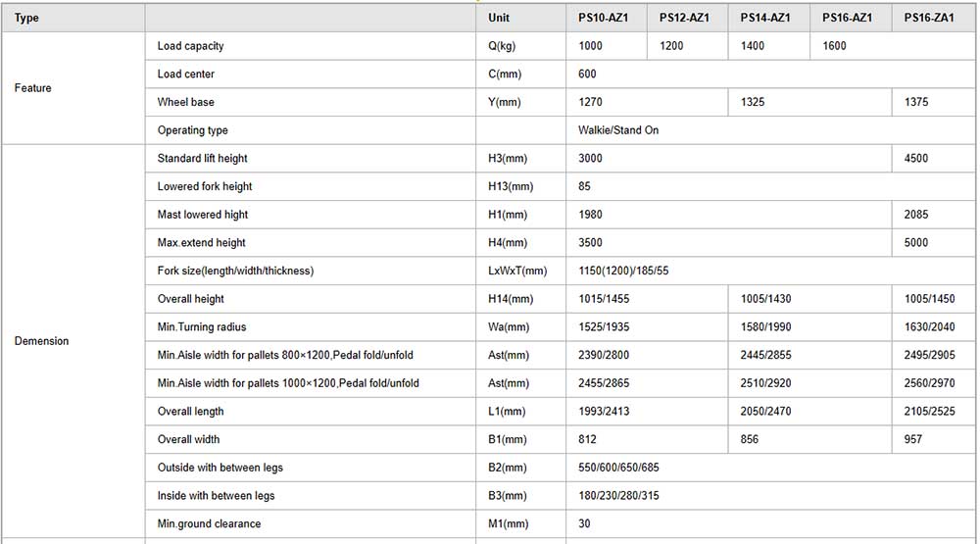Select the Wheel base row label

tap(185, 102)
